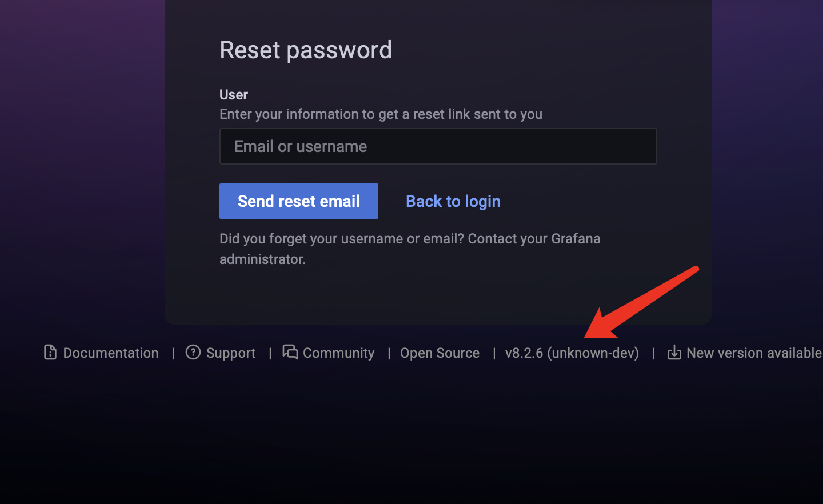
Task: Click the Send reset email button
Action: pos(299,201)
